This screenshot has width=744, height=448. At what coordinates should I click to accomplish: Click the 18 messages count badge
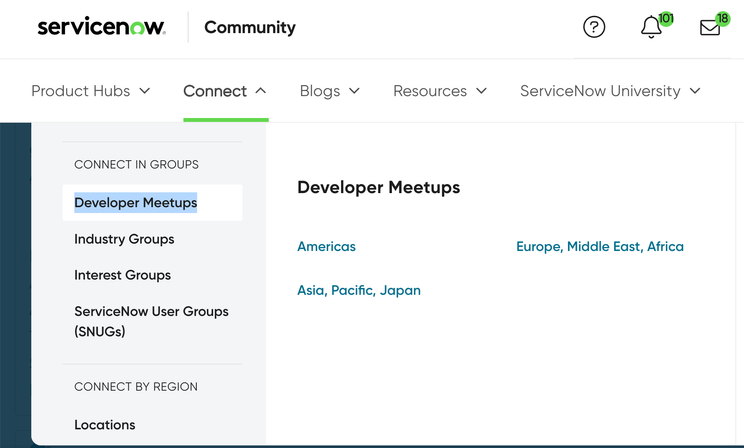coord(723,19)
